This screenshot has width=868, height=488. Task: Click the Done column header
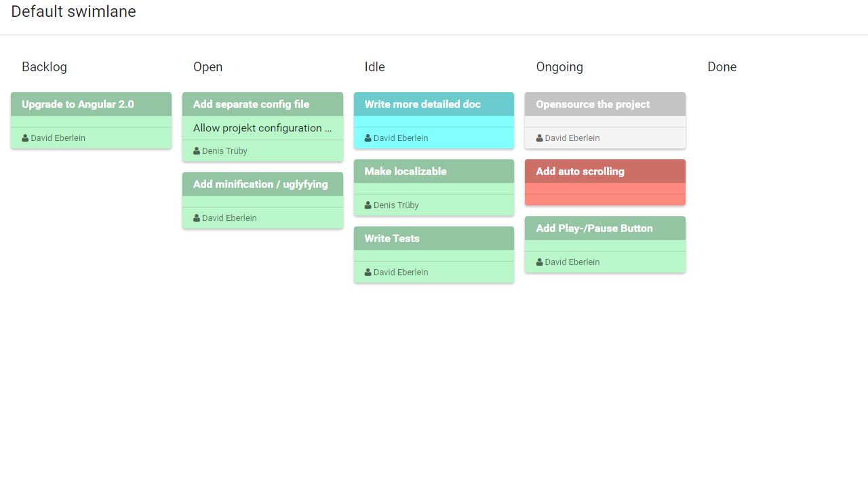click(722, 67)
